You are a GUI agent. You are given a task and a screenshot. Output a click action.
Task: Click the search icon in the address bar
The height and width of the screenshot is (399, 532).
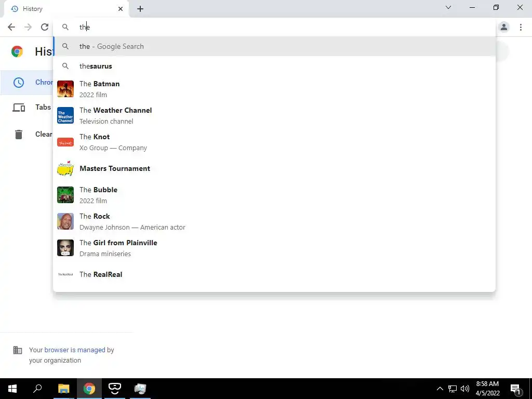click(65, 27)
